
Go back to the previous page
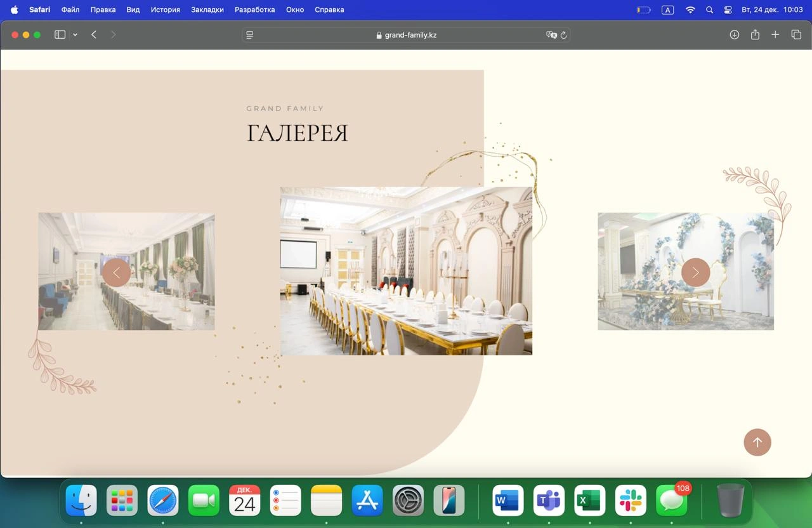coord(94,35)
